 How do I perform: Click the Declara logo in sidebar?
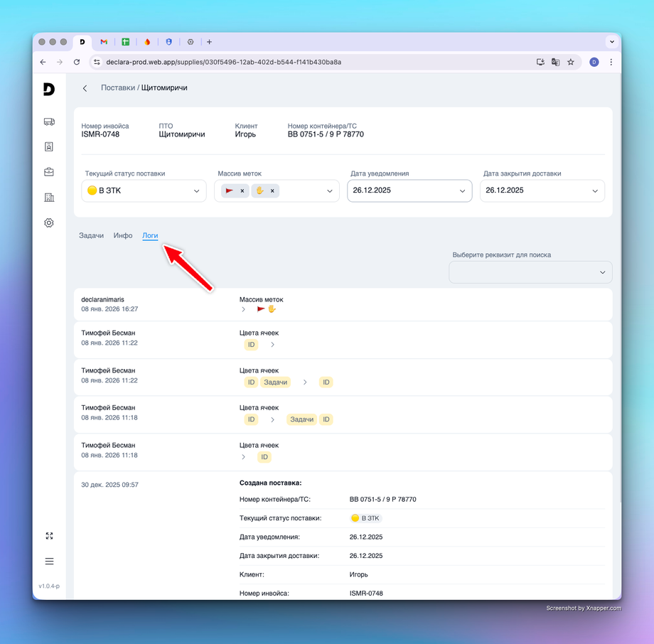pyautogui.click(x=49, y=89)
